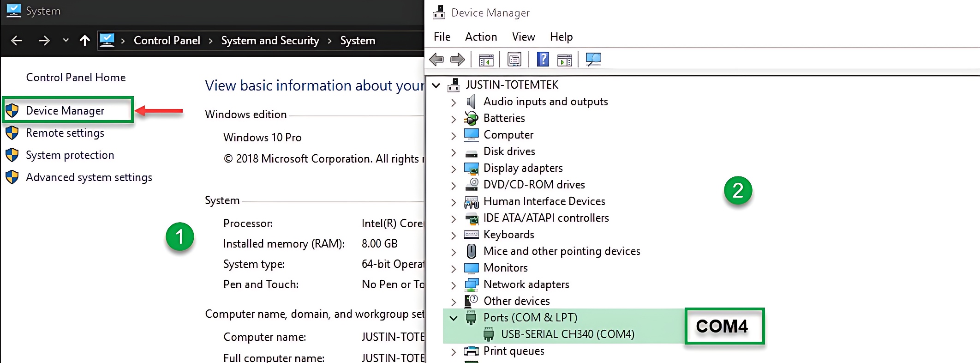Click Control Panel in the address breadcrumb

pos(167,41)
